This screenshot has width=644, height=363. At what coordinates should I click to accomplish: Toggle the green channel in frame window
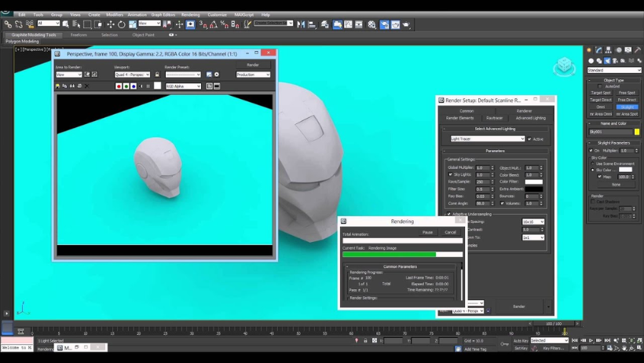point(126,86)
